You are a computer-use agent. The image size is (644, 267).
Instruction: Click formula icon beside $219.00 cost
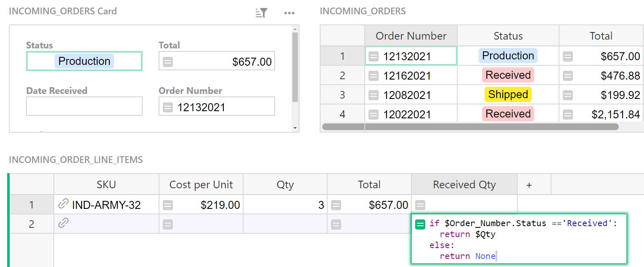click(167, 205)
